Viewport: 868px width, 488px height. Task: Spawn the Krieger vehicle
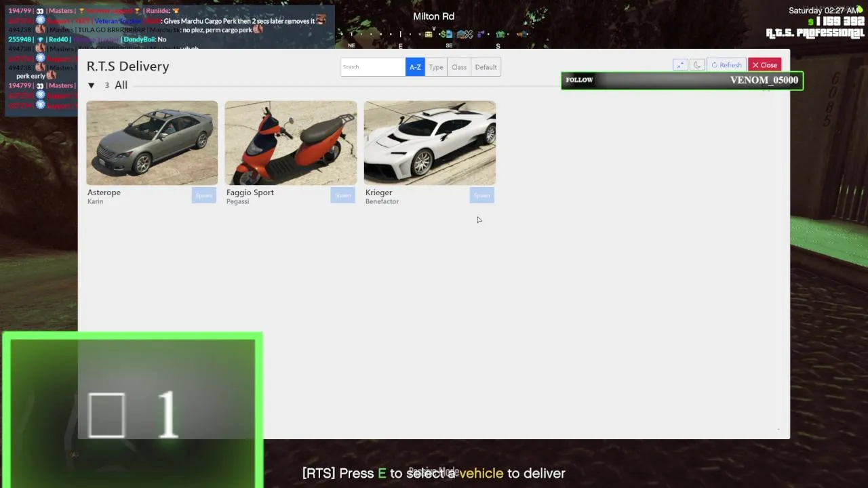[x=481, y=196]
